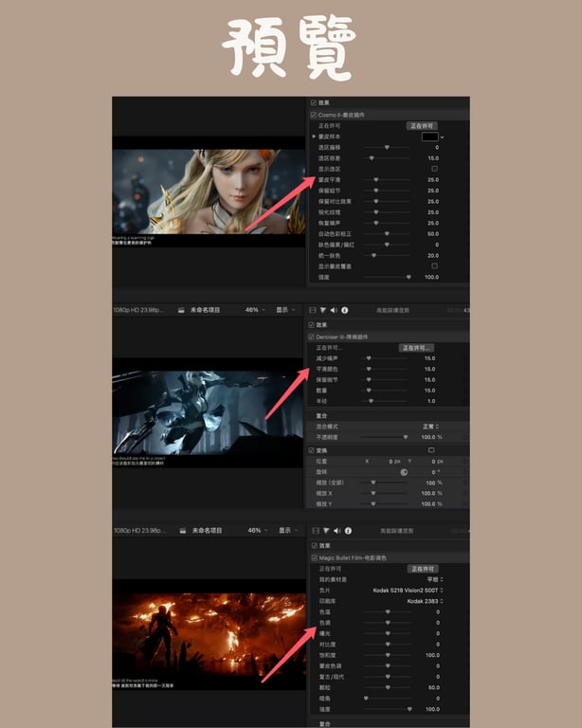Click 未命名项目 title in Denoiser viewer
The image size is (582, 728).
pos(205,310)
